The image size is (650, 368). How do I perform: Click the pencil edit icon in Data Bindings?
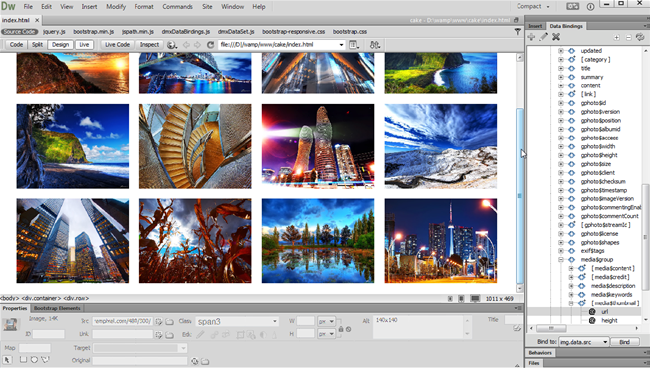click(x=543, y=37)
